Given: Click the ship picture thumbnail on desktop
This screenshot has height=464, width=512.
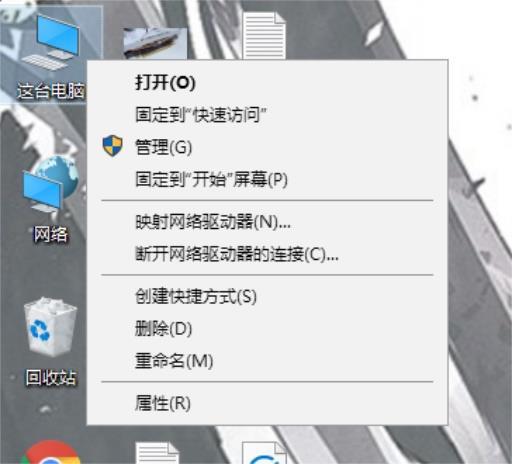Looking at the screenshot, I should 155,43.
